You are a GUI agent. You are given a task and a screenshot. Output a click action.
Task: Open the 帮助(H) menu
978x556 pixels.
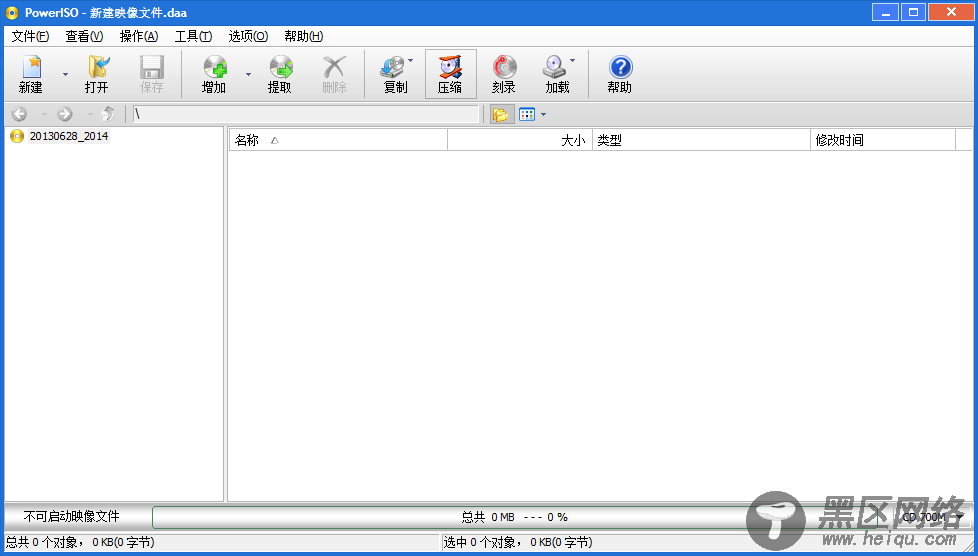pyautogui.click(x=303, y=36)
